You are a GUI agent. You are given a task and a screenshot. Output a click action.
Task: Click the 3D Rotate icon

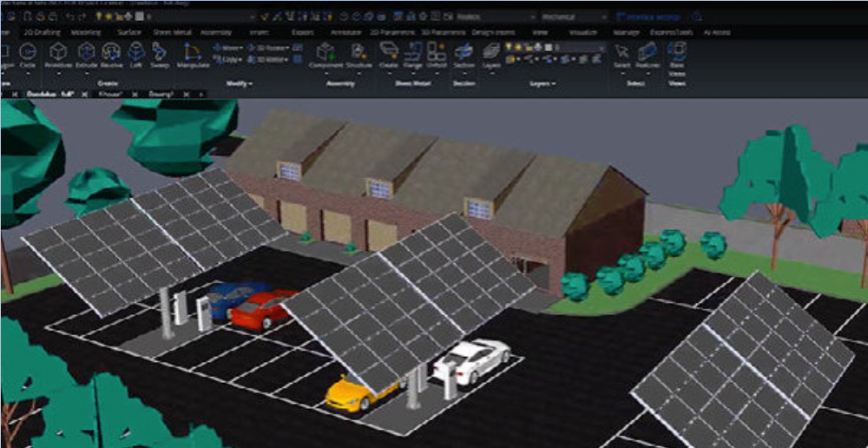tap(253, 48)
